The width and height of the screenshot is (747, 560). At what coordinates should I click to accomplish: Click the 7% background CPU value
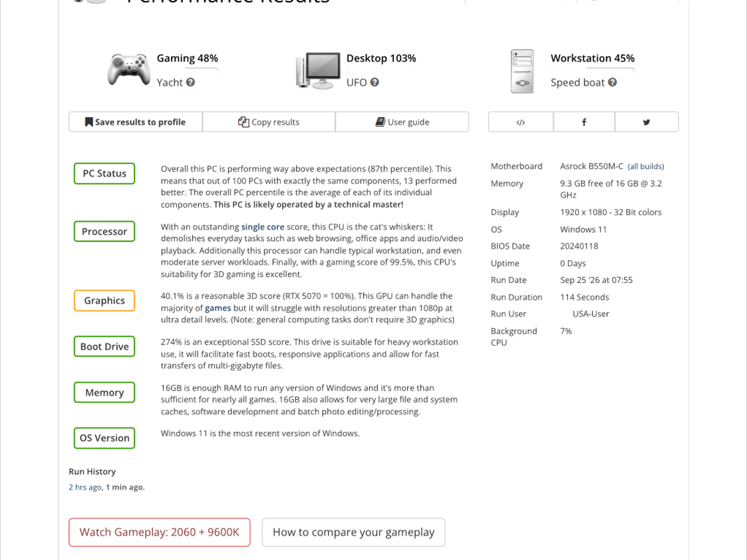tap(566, 331)
